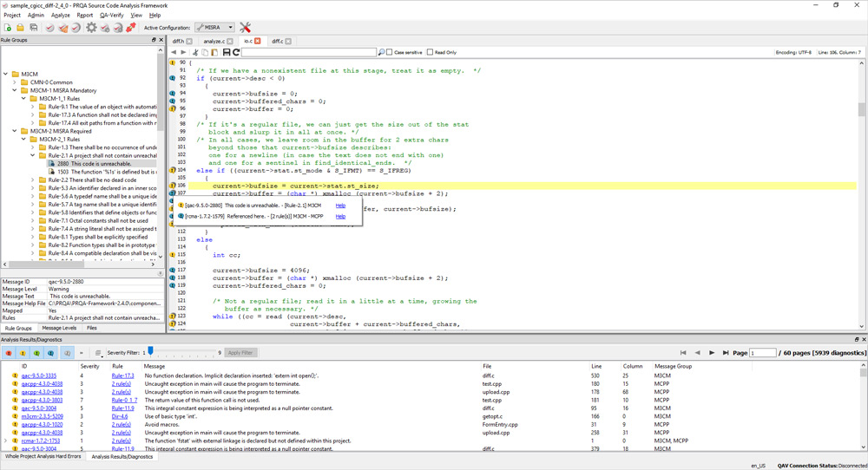Collapse the M3CM root tree node

click(x=5, y=74)
